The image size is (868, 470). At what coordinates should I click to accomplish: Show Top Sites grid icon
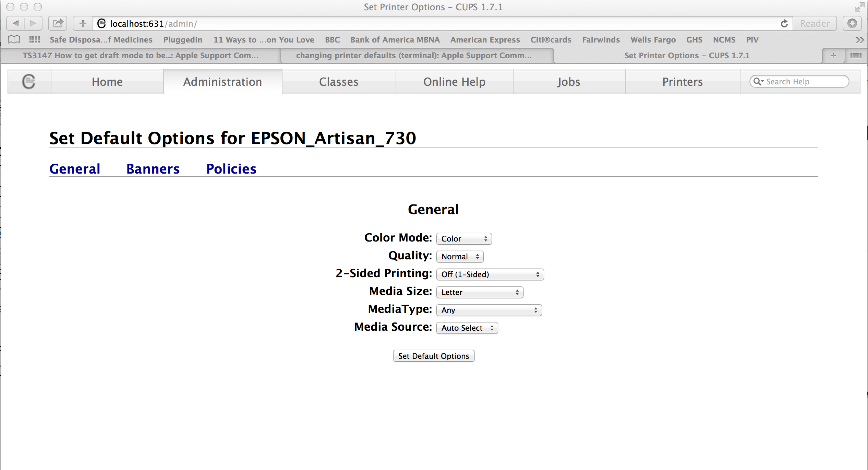34,39
